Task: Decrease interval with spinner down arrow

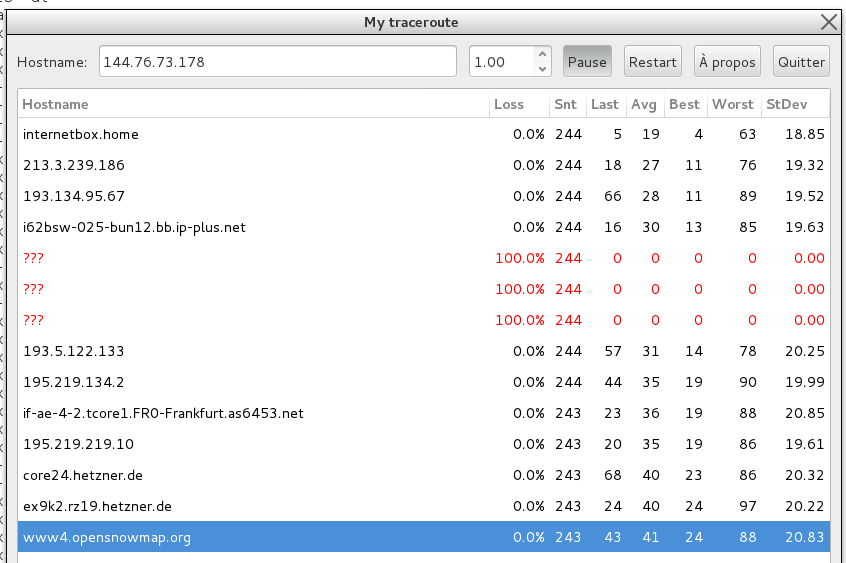Action: (542, 69)
